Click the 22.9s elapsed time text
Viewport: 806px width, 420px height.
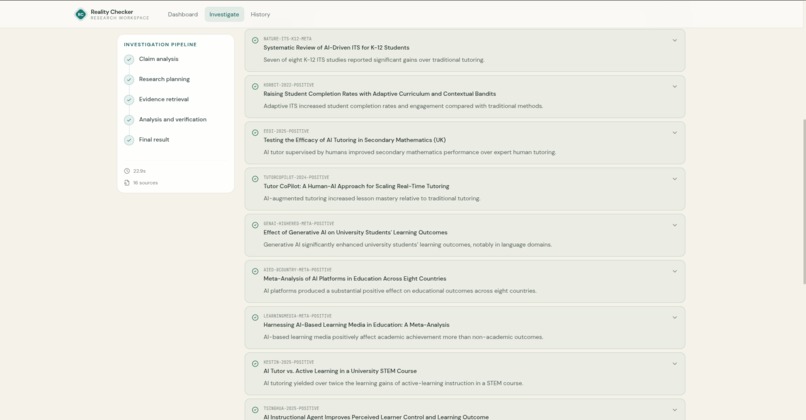[139, 171]
